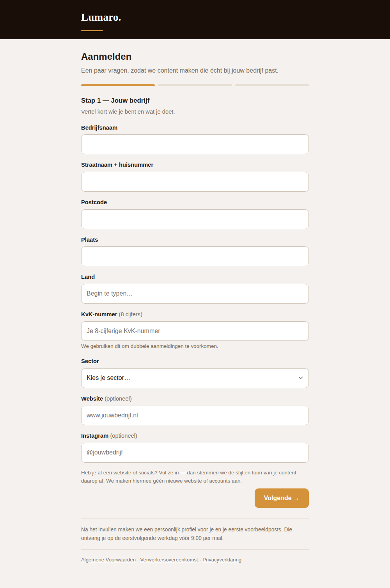The height and width of the screenshot is (588, 390).
Task: Open the 'Kies je sector…' select box
Action: [x=195, y=378]
